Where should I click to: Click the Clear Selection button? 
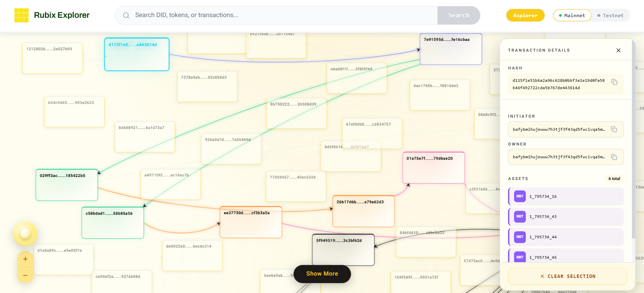point(567,276)
